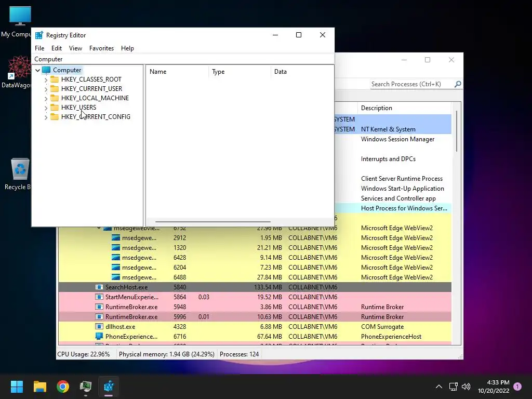Image resolution: width=532 pixels, height=399 pixels.
Task: Click the msedgewe... process icon with PID 1320
Action: pyautogui.click(x=116, y=248)
